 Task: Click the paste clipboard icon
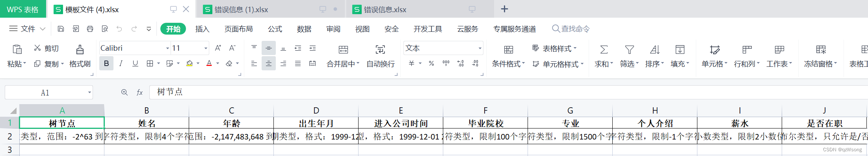click(x=17, y=49)
